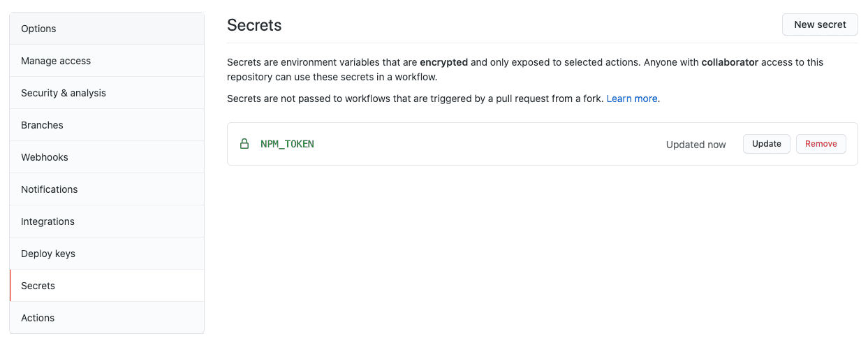Click the bold word encrypted
Screen dimensions: 868x343
(443, 62)
